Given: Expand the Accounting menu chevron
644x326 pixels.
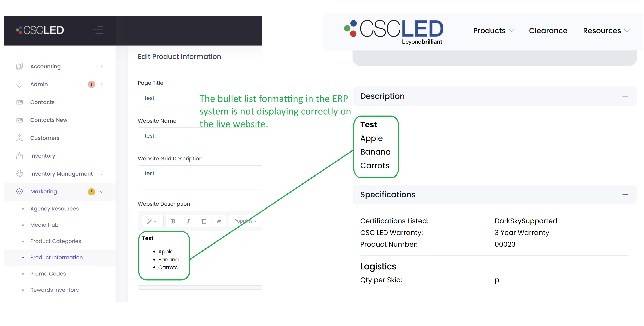Looking at the screenshot, I should 102,67.
